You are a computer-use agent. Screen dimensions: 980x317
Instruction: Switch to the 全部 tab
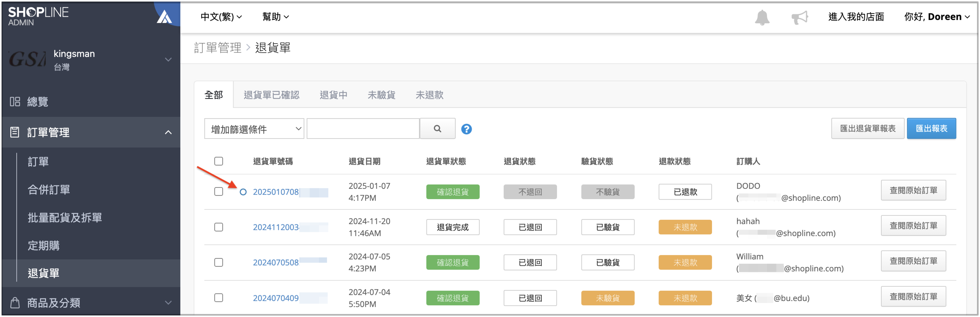[x=214, y=95]
